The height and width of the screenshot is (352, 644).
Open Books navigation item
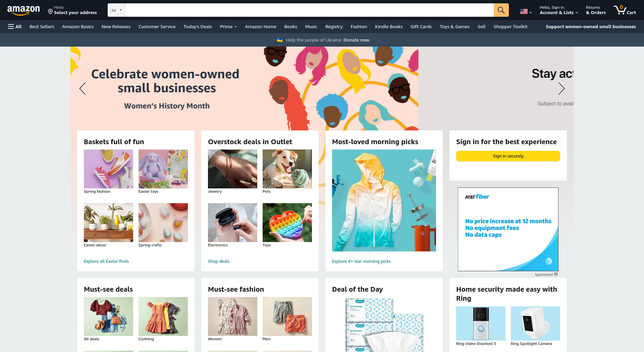click(291, 26)
